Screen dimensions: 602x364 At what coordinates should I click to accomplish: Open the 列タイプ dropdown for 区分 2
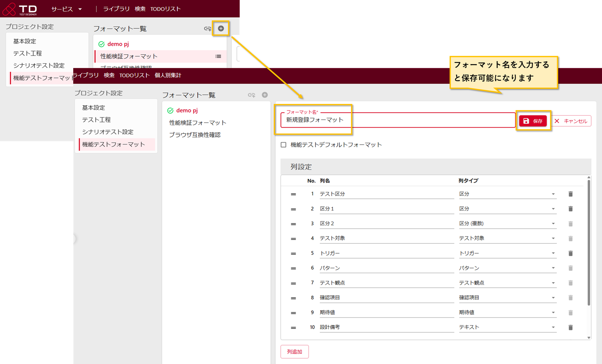click(553, 223)
